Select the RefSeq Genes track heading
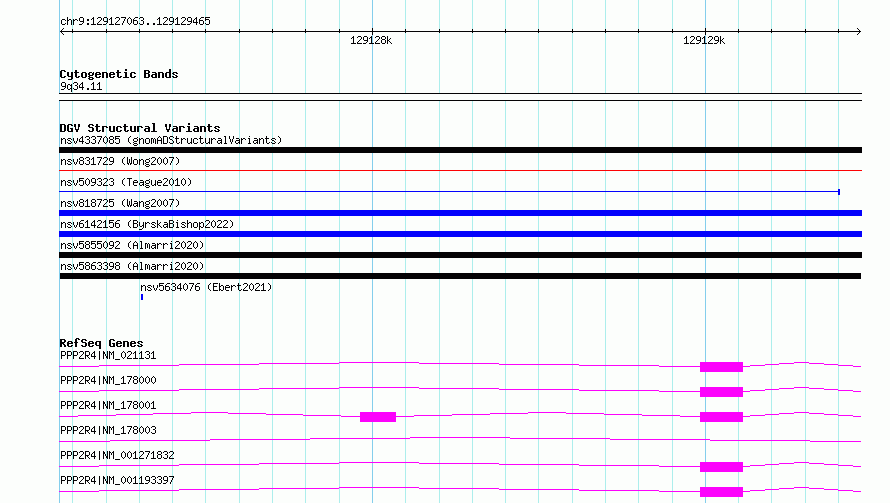The image size is (890, 503). coord(101,343)
